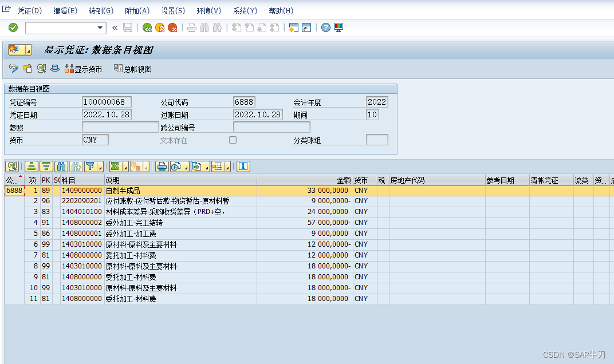The width and height of the screenshot is (614, 364).
Task: Click the grid Print icon
Action: 162,167
